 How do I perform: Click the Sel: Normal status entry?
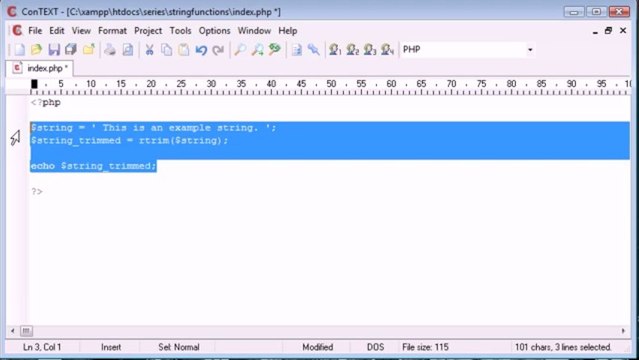[x=178, y=347]
